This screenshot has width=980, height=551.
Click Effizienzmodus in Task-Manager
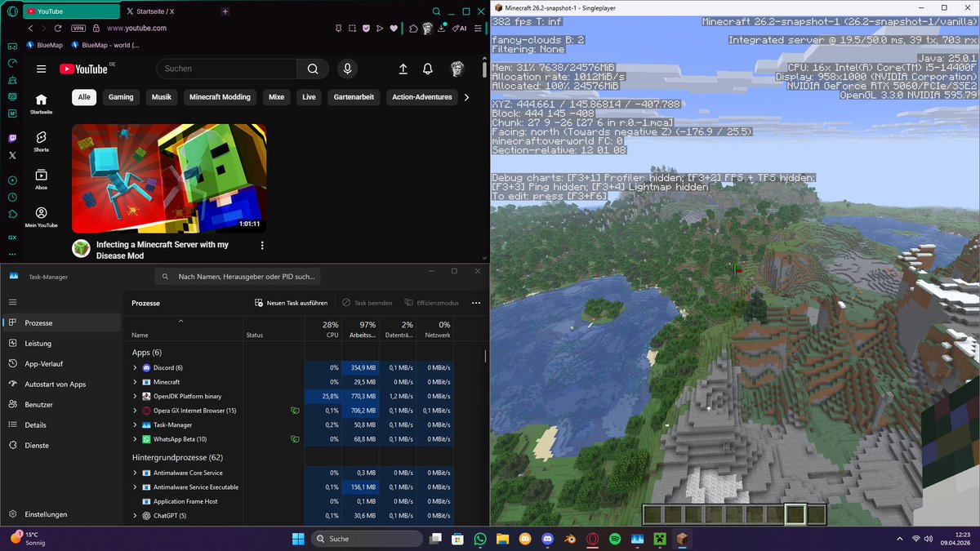tap(432, 303)
